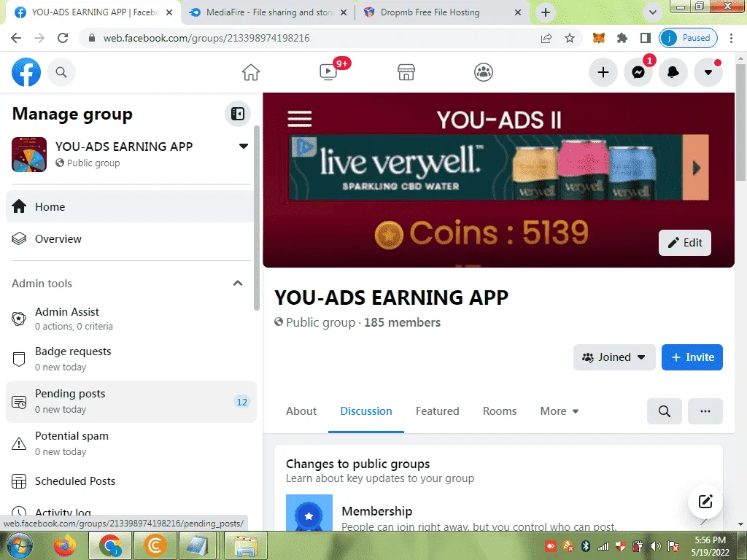Open the MetaMask fox extension

click(599, 38)
